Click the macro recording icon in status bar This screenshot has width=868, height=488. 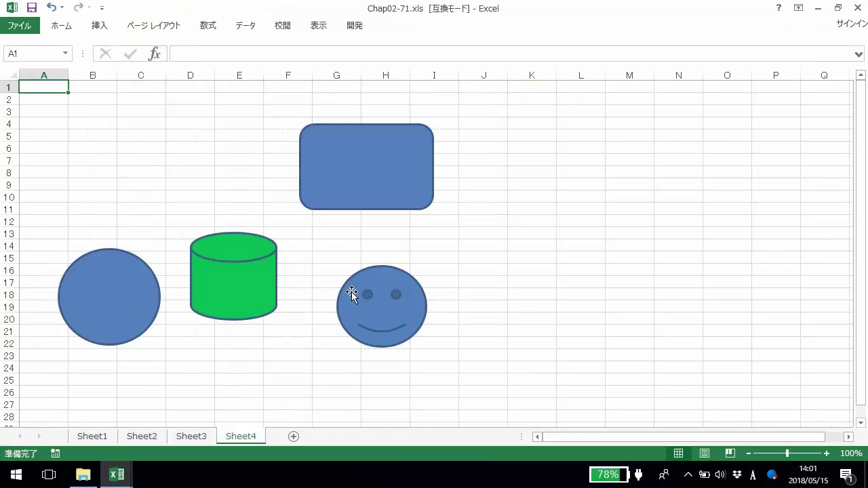tap(56, 453)
